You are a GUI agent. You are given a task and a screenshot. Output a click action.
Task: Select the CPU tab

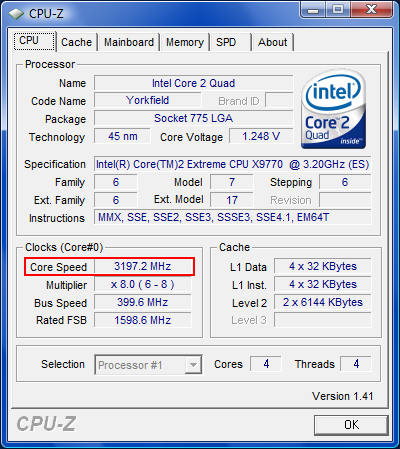tap(34, 41)
